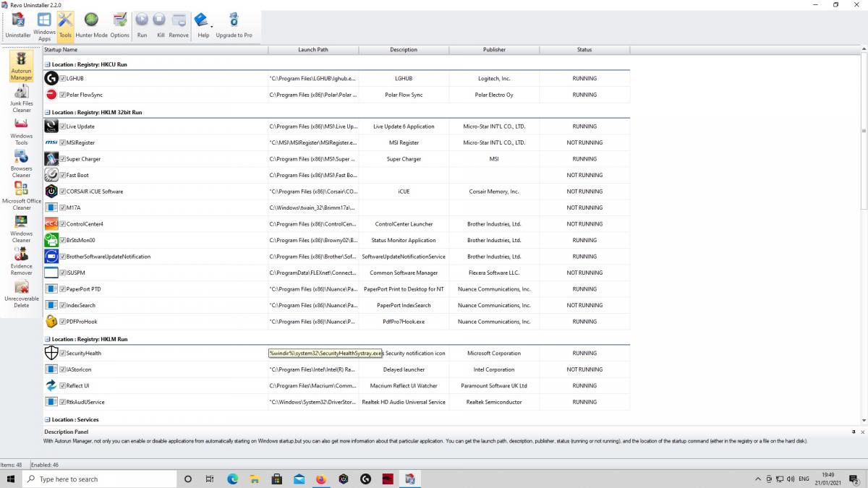Show hidden system tray icons
868x488 pixels.
pos(758,479)
